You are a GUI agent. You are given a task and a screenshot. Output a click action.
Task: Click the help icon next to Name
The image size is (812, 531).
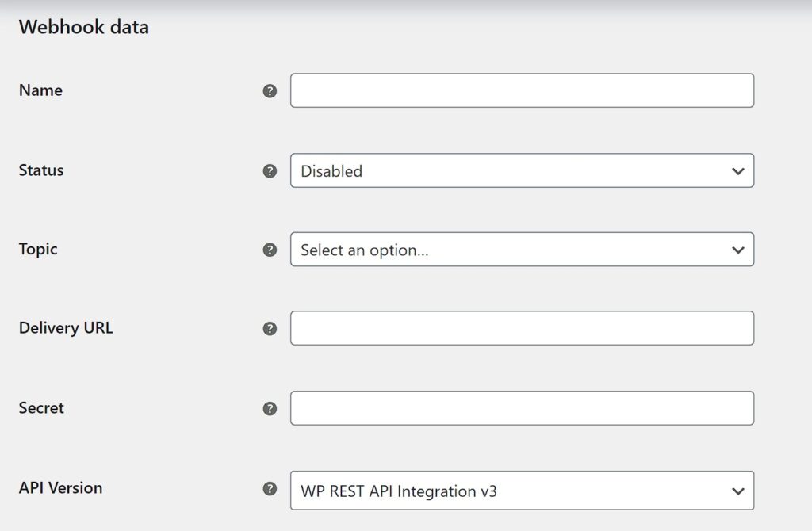point(270,91)
